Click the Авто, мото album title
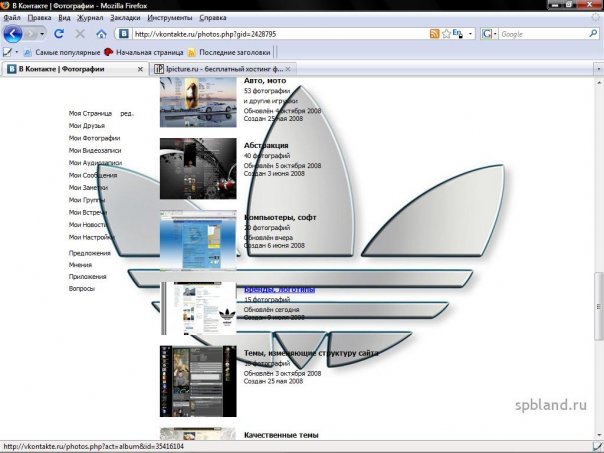The image size is (604, 453). tap(265, 81)
